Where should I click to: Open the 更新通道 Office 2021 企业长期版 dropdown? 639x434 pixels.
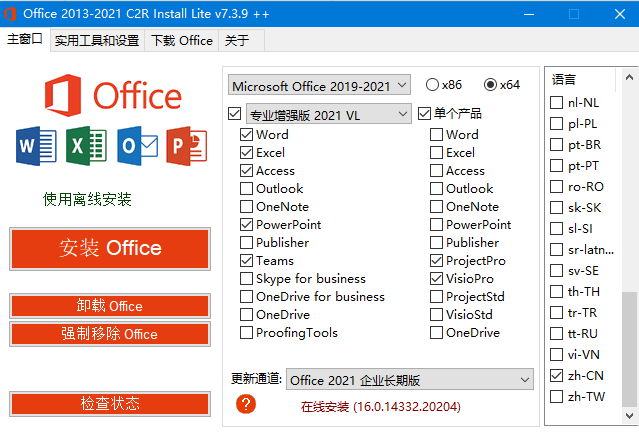coord(410,379)
